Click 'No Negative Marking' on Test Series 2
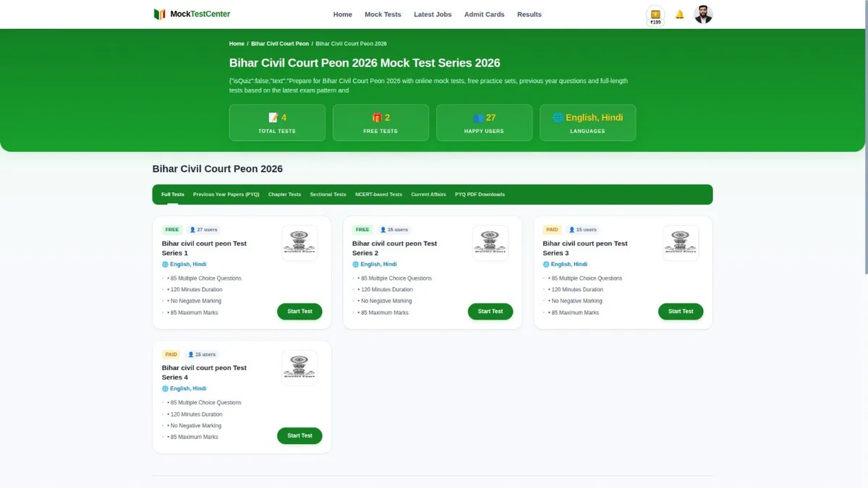The height and width of the screenshot is (488, 868). (386, 301)
